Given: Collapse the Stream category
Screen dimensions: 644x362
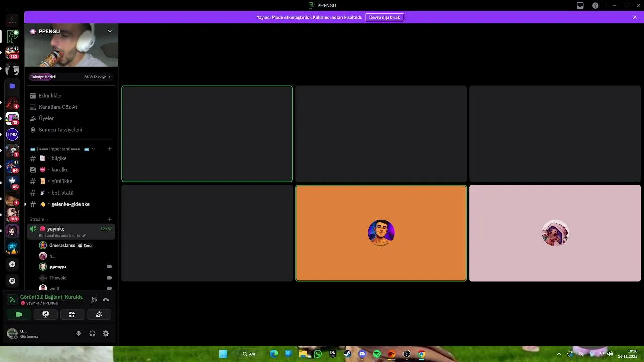Looking at the screenshot, I should click(39, 219).
